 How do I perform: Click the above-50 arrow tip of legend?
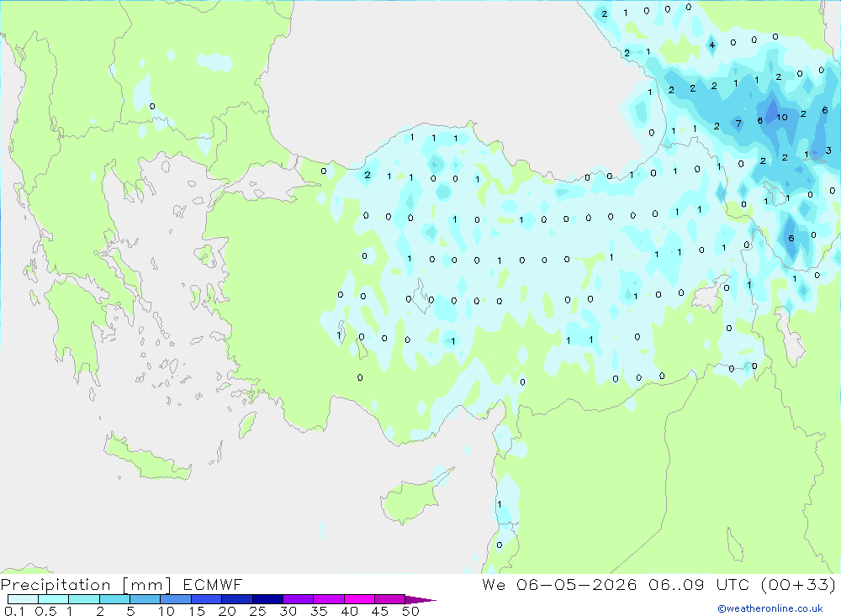420,599
